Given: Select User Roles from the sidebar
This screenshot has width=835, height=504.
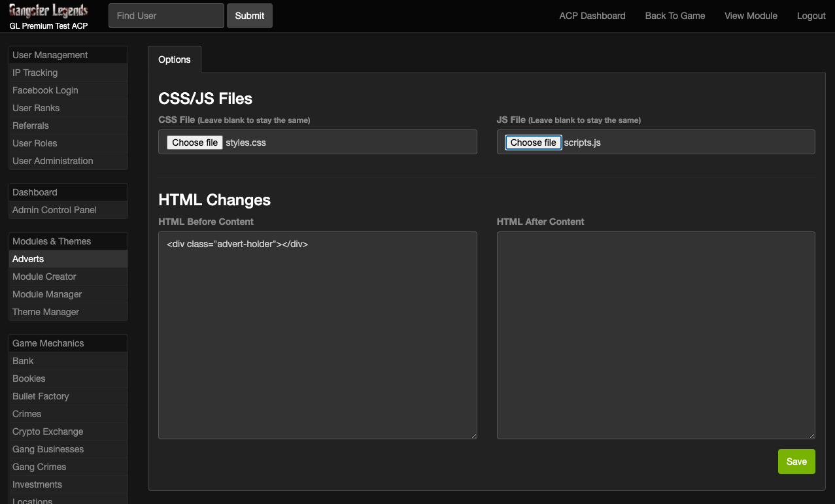Looking at the screenshot, I should 35,143.
